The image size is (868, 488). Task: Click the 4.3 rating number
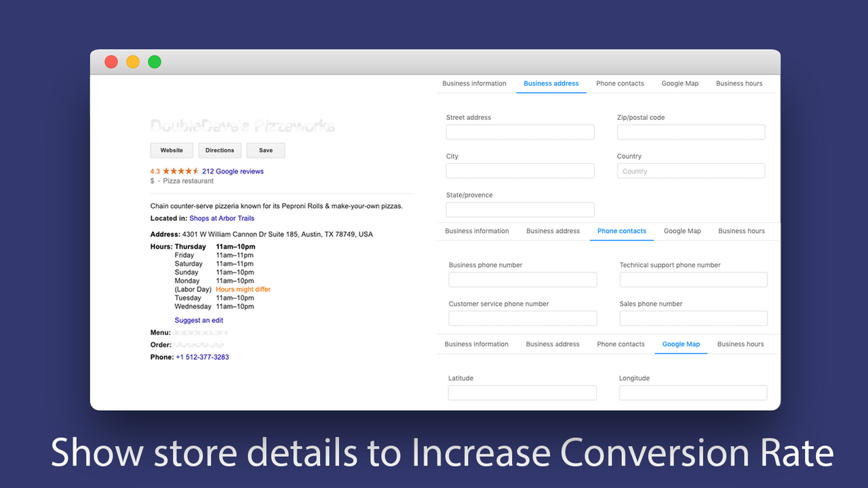[155, 171]
